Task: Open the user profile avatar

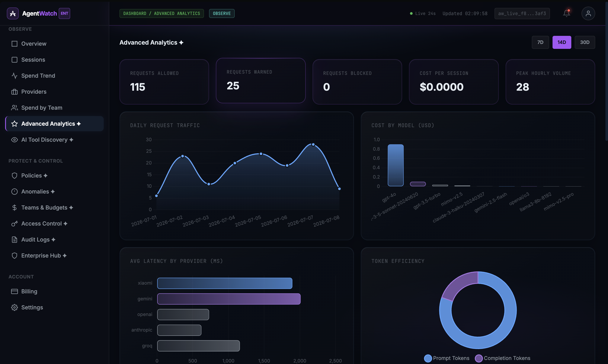Action: point(588,13)
